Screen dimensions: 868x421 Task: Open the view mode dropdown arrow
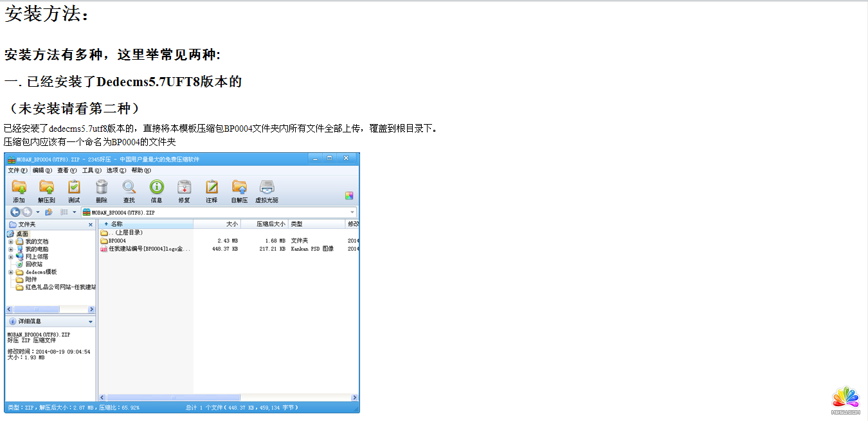click(x=75, y=211)
